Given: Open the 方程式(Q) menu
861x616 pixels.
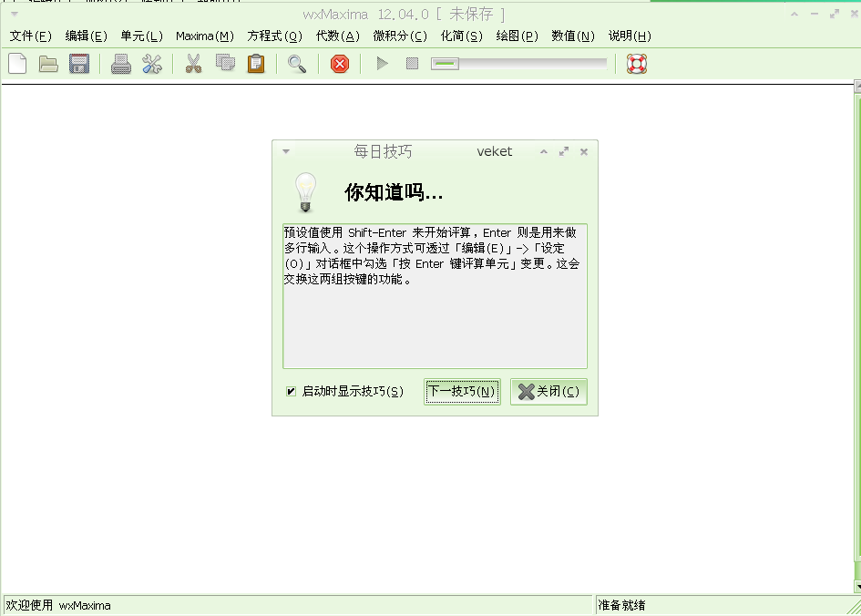Looking at the screenshot, I should pos(274,36).
